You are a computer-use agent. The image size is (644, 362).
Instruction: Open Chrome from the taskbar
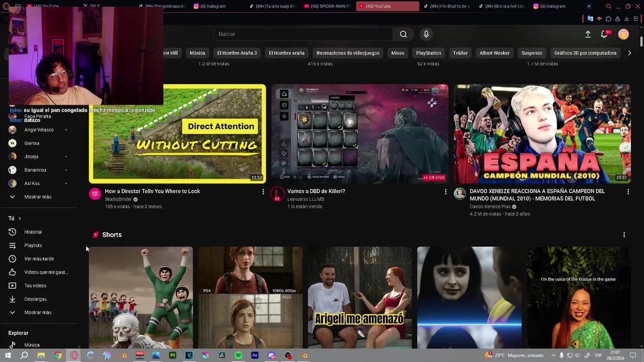coord(58,355)
